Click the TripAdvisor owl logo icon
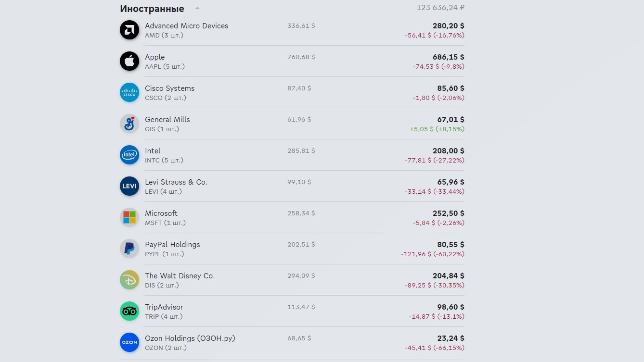 click(129, 311)
